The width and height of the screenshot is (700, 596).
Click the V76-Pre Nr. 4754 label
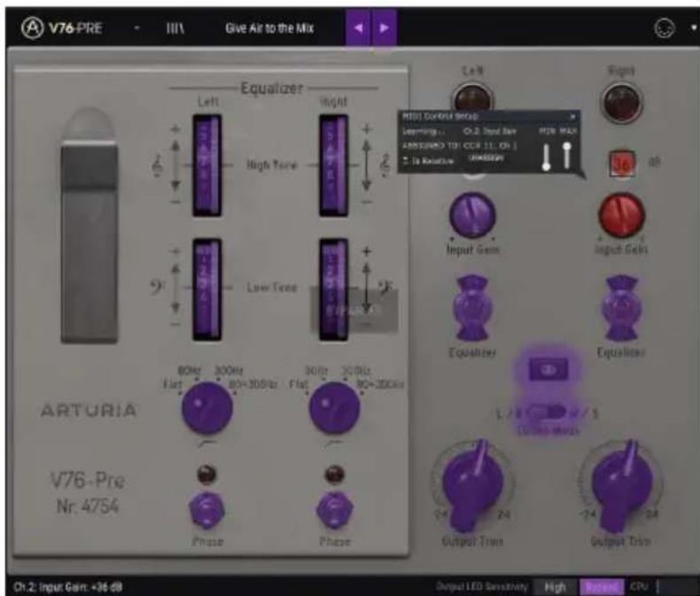click(x=88, y=493)
